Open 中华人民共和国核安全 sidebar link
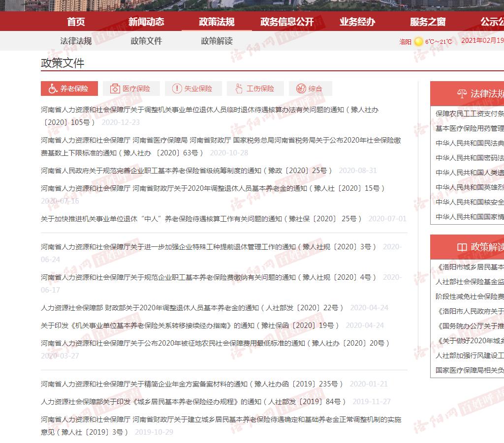This screenshot has width=504, height=443. (x=470, y=202)
